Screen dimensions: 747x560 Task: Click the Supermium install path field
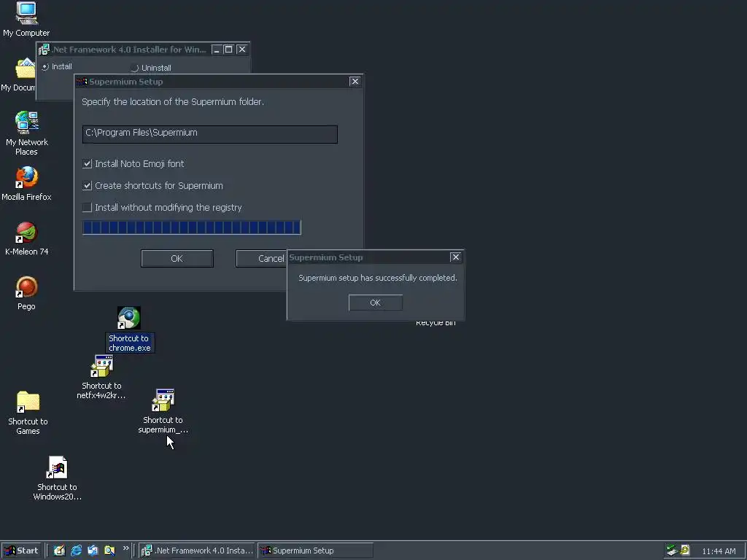pos(209,134)
